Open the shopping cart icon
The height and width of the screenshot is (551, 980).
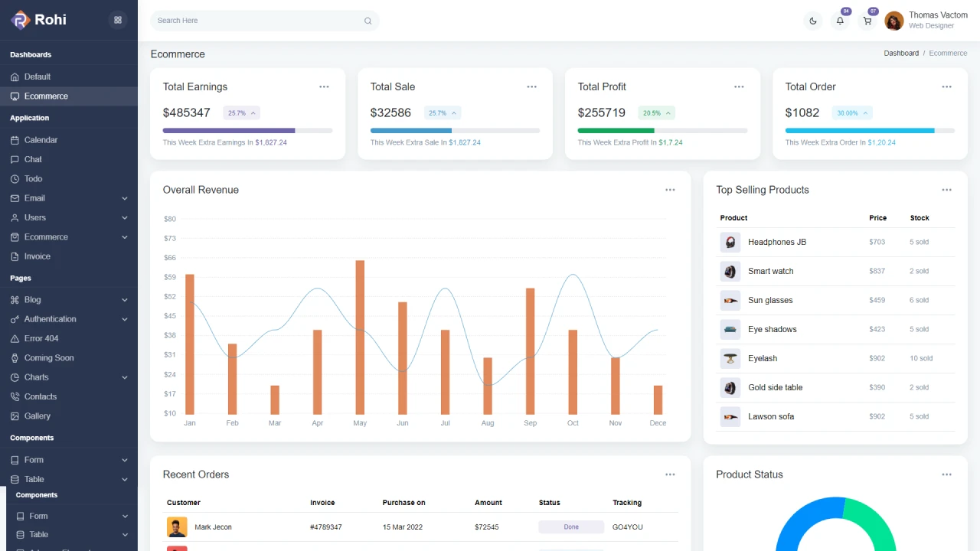tap(867, 21)
